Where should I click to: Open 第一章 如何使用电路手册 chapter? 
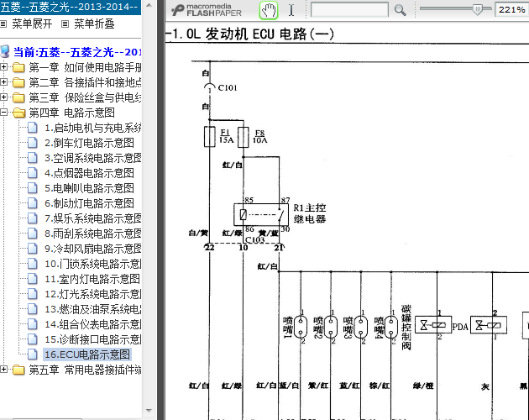pyautogui.click(x=85, y=67)
